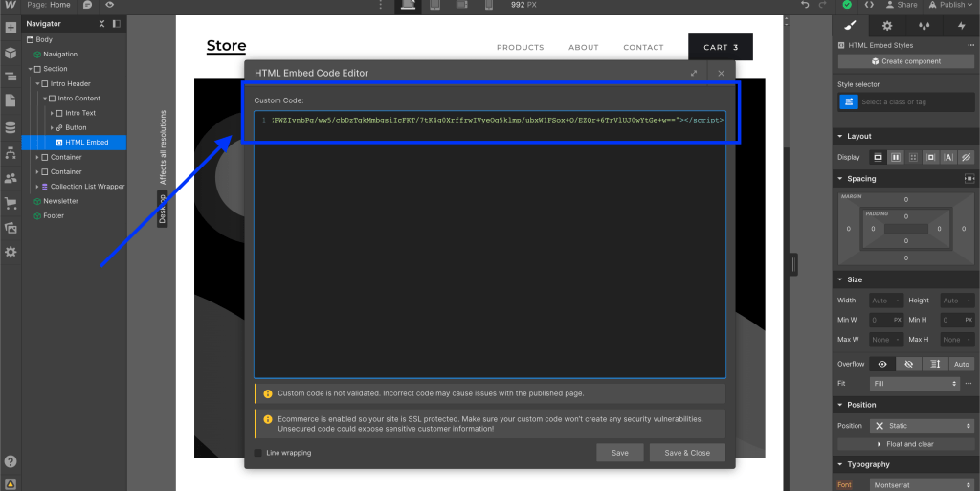Click the Save button

click(620, 453)
